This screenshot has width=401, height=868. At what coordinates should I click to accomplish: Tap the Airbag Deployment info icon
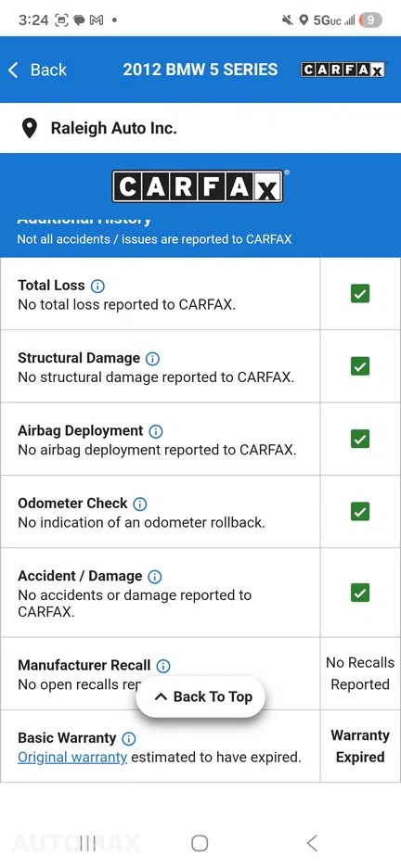pos(156,431)
